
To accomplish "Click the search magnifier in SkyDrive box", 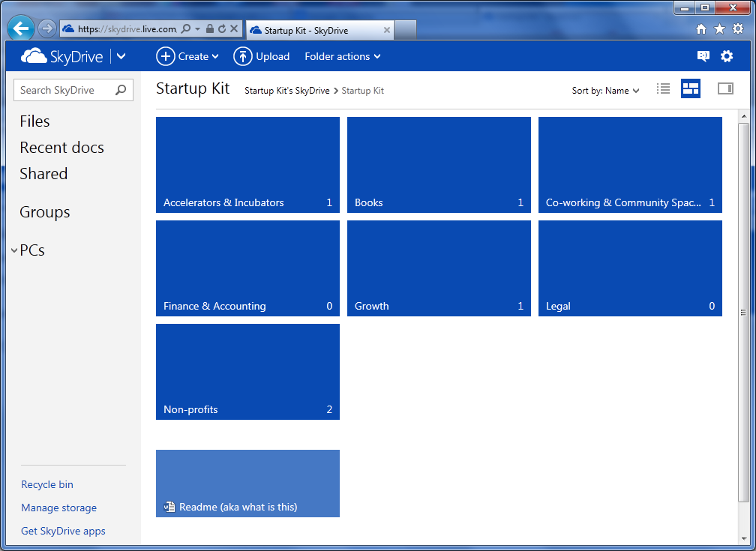I will pos(121,90).
